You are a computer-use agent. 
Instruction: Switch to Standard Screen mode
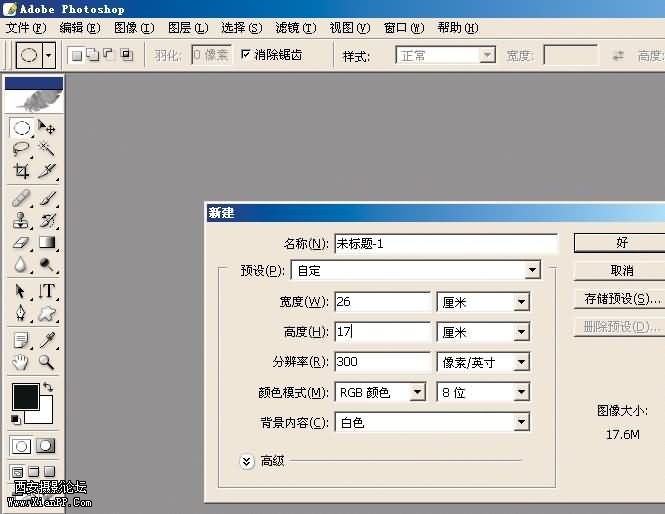click(x=17, y=472)
